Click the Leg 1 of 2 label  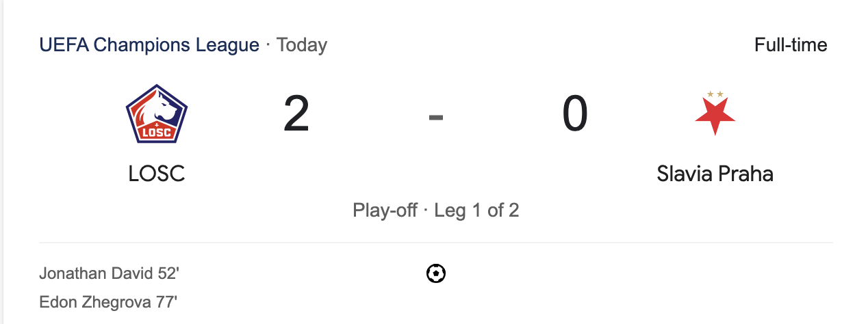click(477, 210)
